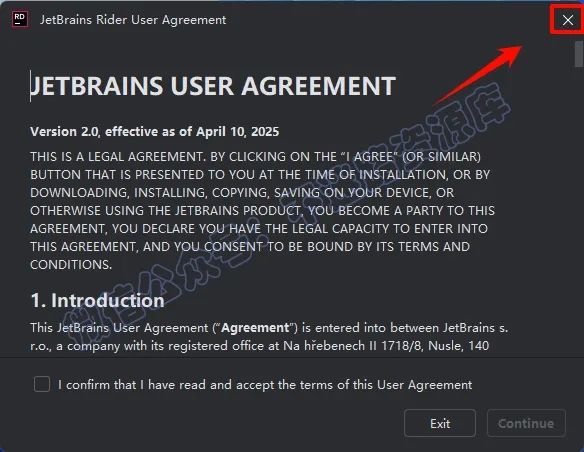
Task: Click the 'THIS IS A LEGAL AGREEMENT' sentence
Action: tap(118, 157)
